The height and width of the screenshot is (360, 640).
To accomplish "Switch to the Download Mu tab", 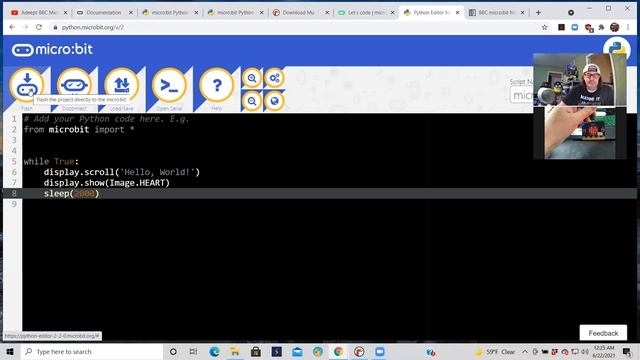I will click(299, 13).
